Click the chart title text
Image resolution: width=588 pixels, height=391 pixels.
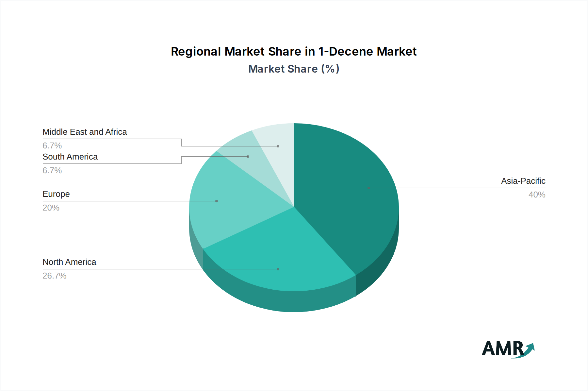pos(293,51)
